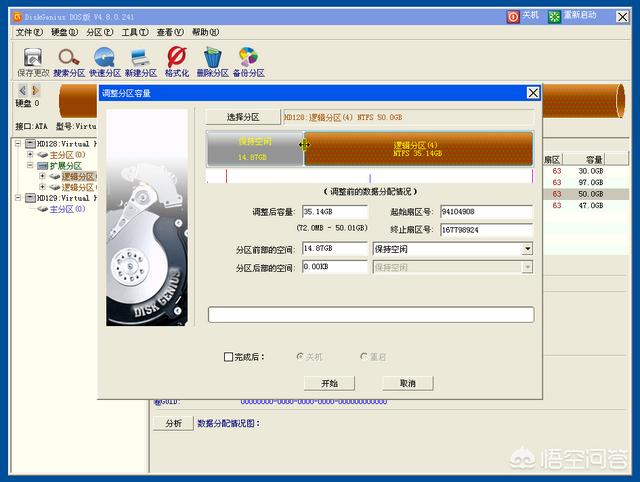The image size is (640, 482).
Task: Select the 30.0GB partition row
Action: click(x=586, y=171)
